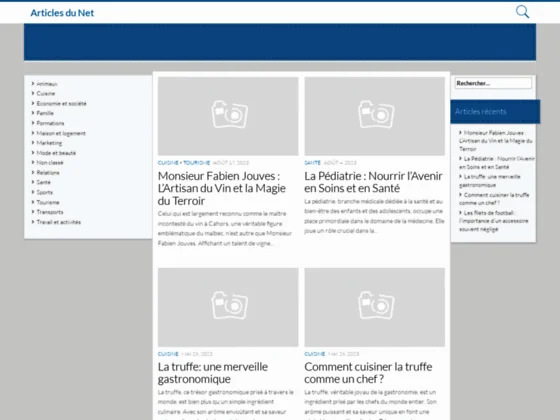The image size is (560, 420).
Task: Click Août 4, 2023 date text
Action: 340,162
